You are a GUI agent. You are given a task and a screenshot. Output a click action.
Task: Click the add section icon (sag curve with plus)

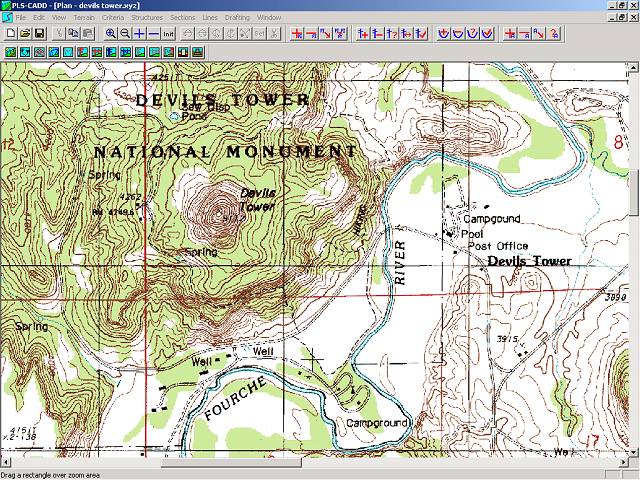point(443,33)
